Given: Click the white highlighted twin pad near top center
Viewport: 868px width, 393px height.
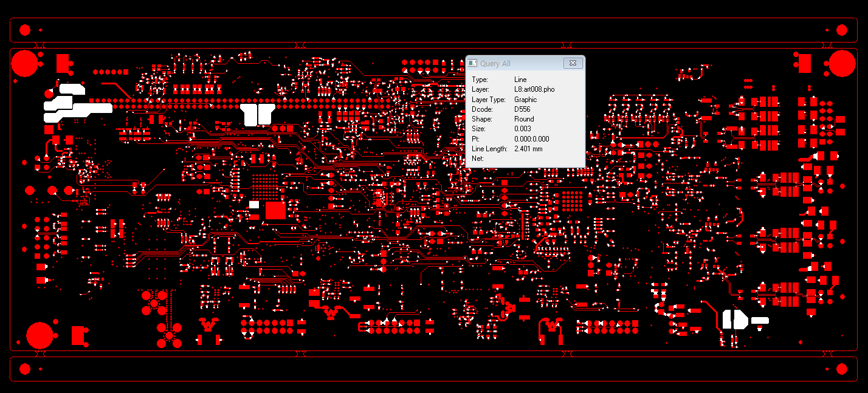Looking at the screenshot, I should point(258,114).
